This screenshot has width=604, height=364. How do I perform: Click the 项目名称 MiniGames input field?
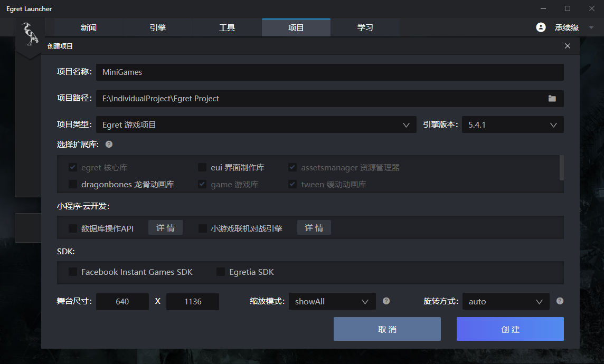click(330, 72)
